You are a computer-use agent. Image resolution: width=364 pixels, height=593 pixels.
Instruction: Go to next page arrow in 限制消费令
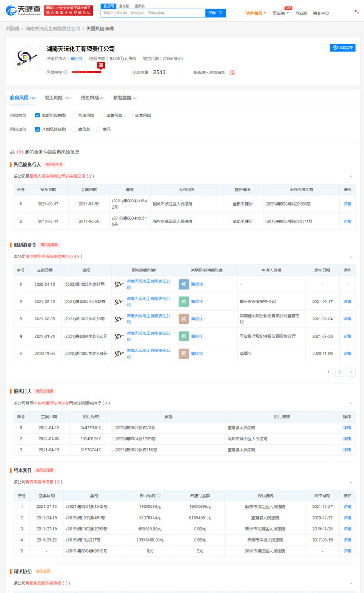[351, 372]
